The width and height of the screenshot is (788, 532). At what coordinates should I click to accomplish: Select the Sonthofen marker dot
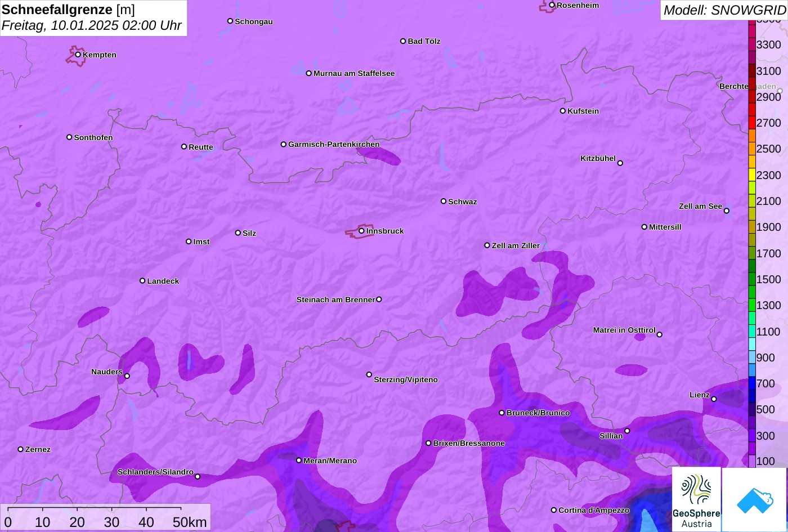pos(69,137)
